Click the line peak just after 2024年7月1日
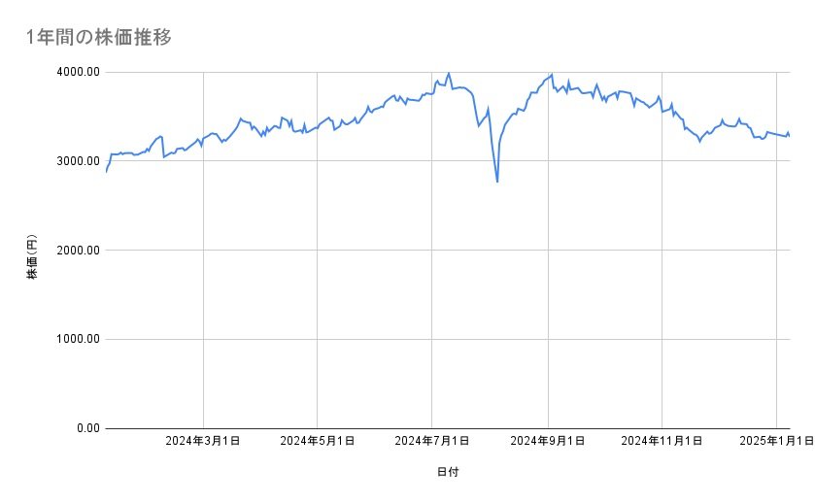Image resolution: width=815 pixels, height=504 pixels. point(449,73)
